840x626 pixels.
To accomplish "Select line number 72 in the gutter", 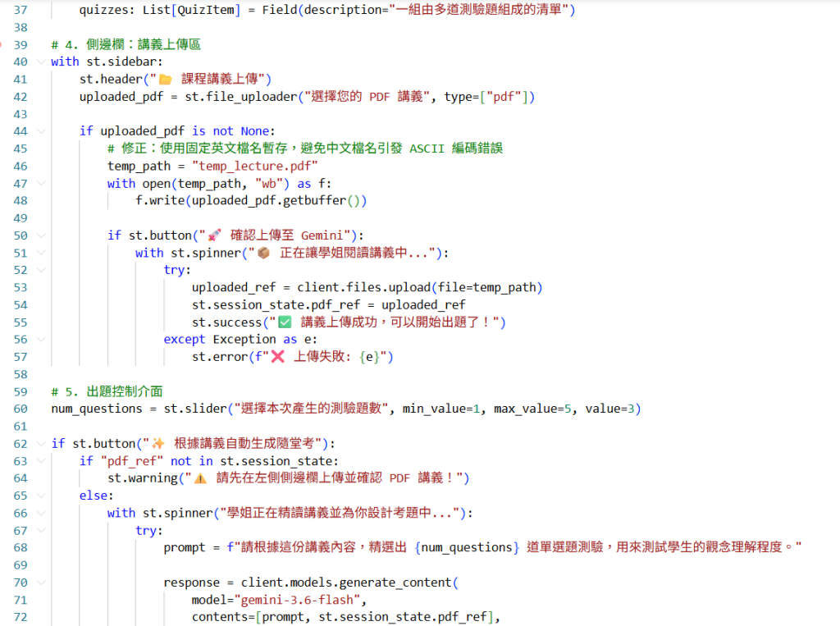I will coord(21,618).
